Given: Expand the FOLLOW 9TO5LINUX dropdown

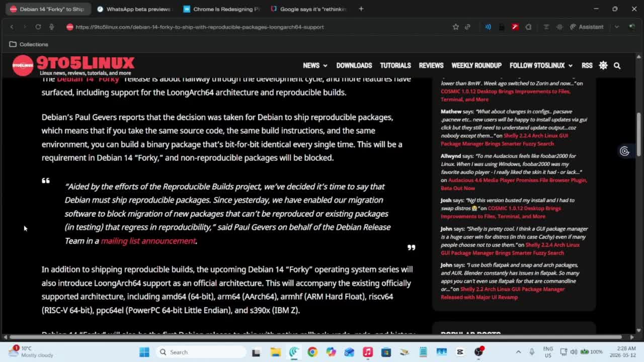Looking at the screenshot, I should point(541,65).
